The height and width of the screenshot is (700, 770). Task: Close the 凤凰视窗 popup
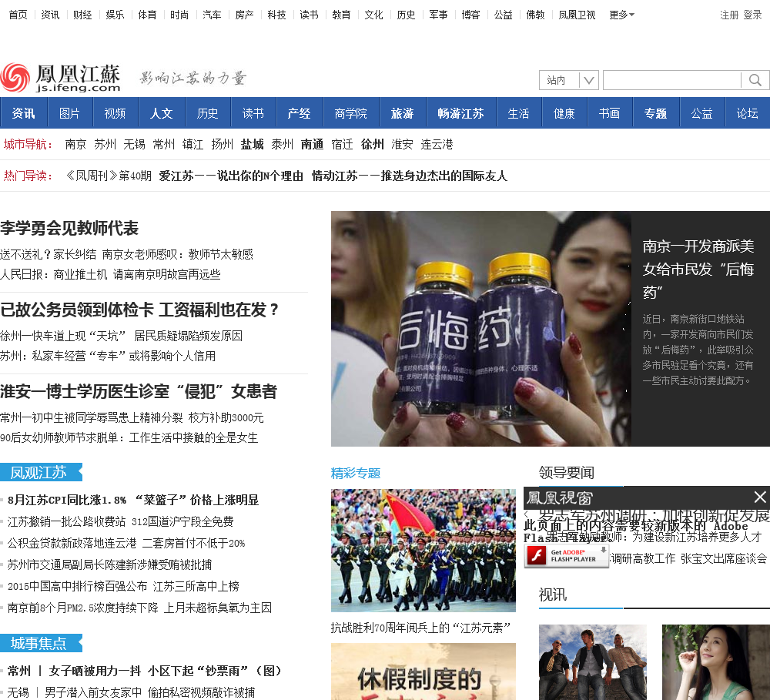pos(760,497)
